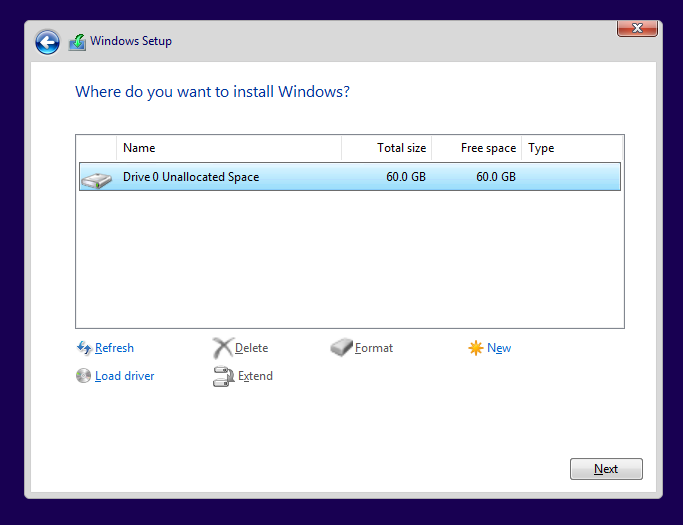Go back using the blue arrow button
The width and height of the screenshot is (683, 525).
point(47,42)
